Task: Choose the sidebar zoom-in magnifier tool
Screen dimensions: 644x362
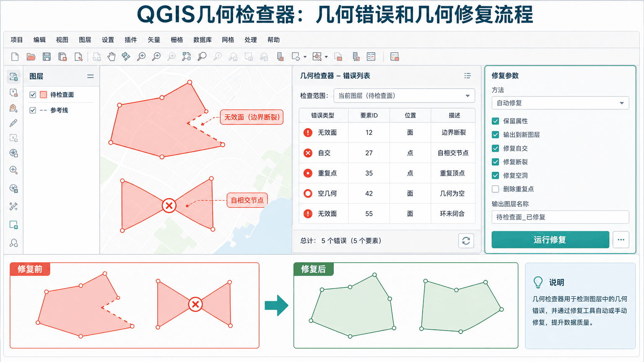Action: (13, 170)
